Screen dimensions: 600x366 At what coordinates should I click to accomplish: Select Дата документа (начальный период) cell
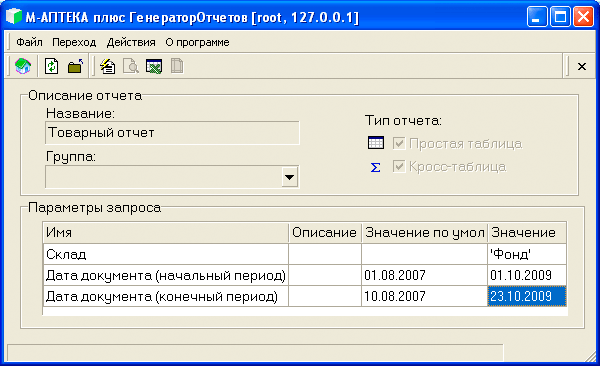point(166,275)
